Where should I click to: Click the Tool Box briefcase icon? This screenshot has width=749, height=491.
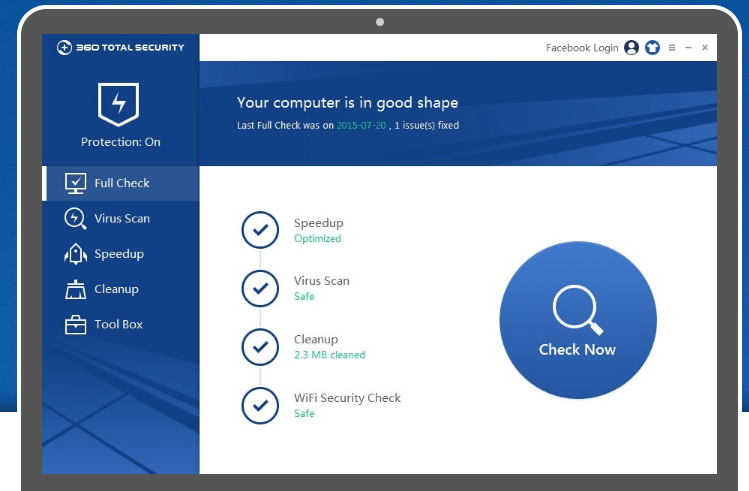point(75,325)
